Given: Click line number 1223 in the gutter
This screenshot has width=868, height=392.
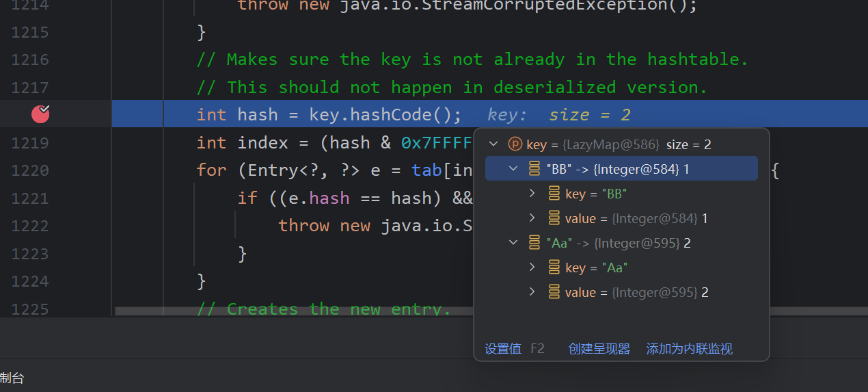Looking at the screenshot, I should [30, 254].
